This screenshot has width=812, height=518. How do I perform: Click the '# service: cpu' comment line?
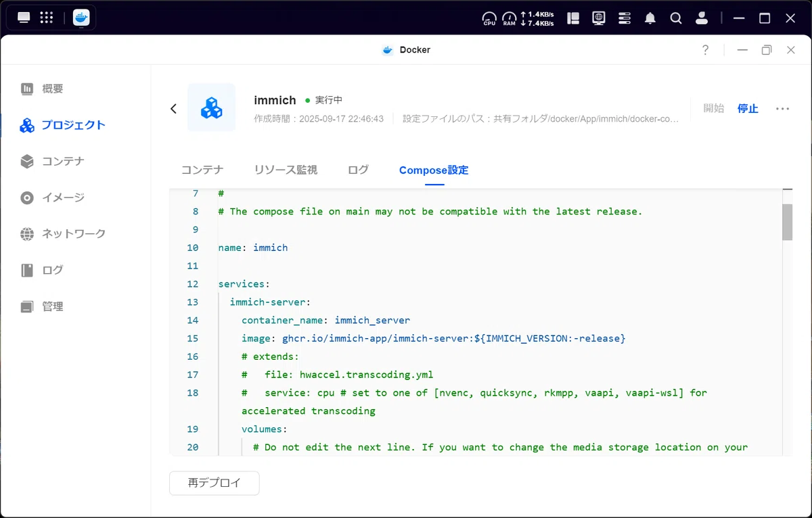click(x=474, y=402)
